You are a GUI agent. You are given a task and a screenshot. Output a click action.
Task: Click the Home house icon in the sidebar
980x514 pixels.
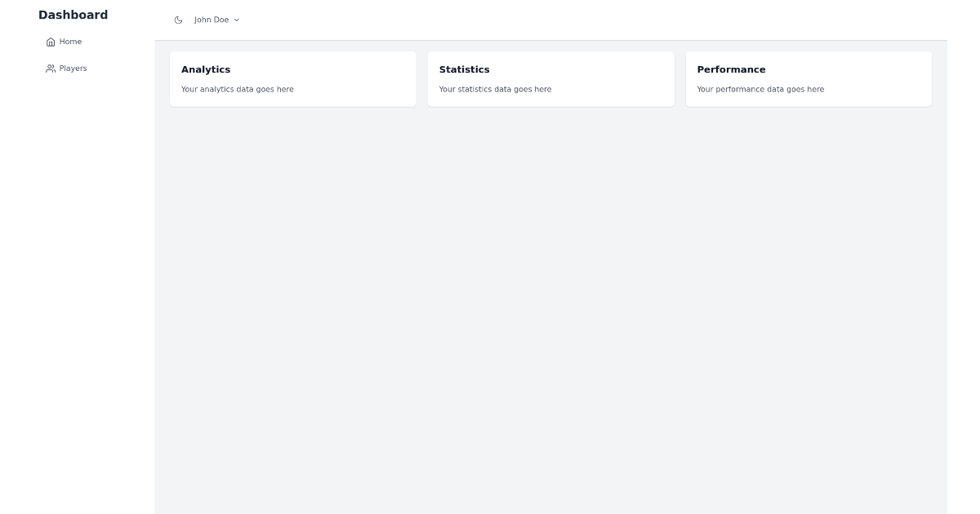tap(51, 42)
